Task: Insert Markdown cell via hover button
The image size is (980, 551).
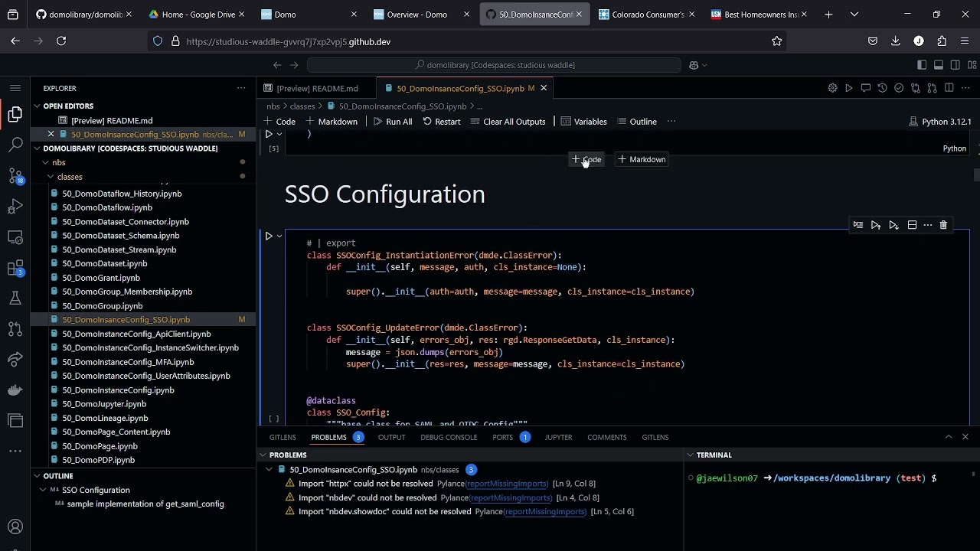Action: click(642, 159)
